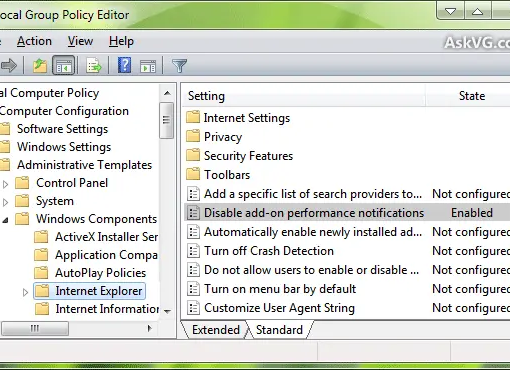510x370 pixels.
Task: Expand the Control Panel tree node
Action: [5, 184]
